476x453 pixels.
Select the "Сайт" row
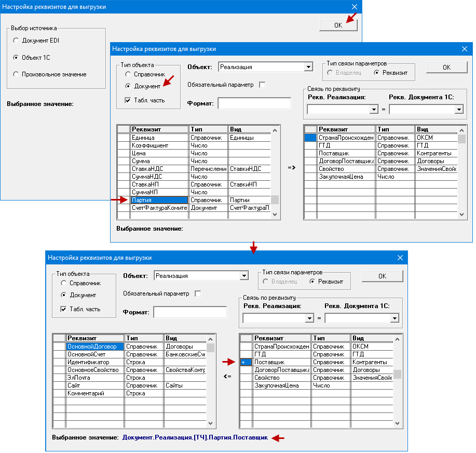pos(130,385)
